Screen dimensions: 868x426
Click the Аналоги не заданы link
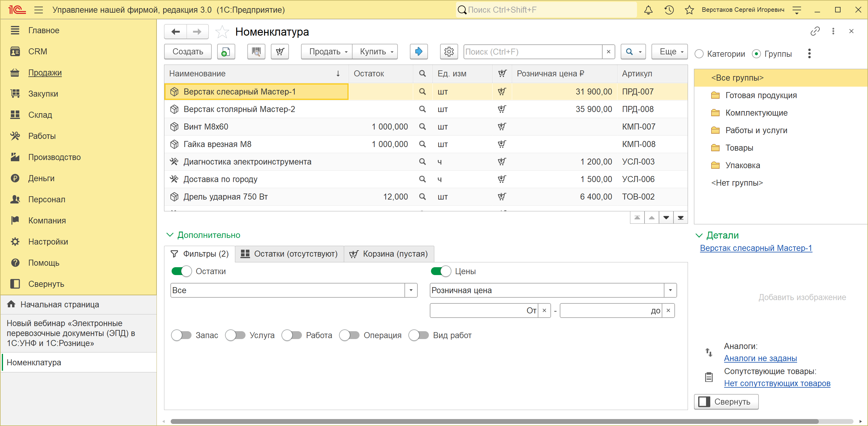tap(760, 358)
